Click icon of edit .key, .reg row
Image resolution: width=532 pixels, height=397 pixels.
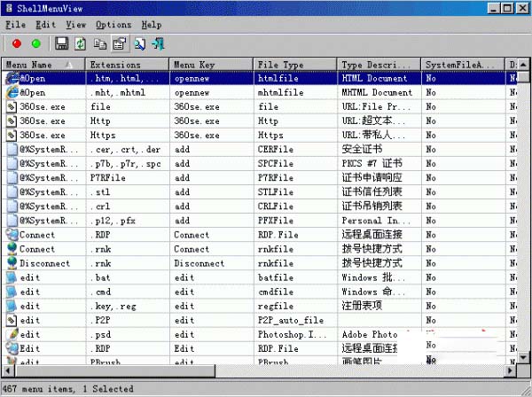pos(12,306)
